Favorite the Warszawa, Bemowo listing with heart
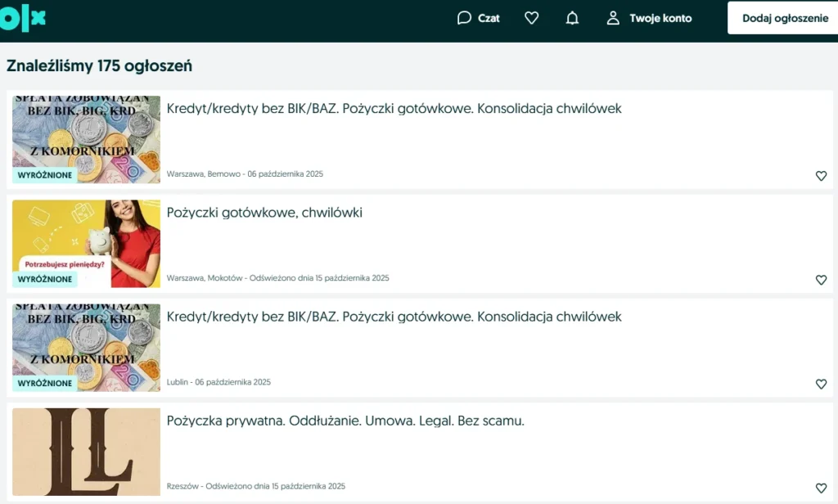Screen dimensions: 838x504 (x=821, y=176)
